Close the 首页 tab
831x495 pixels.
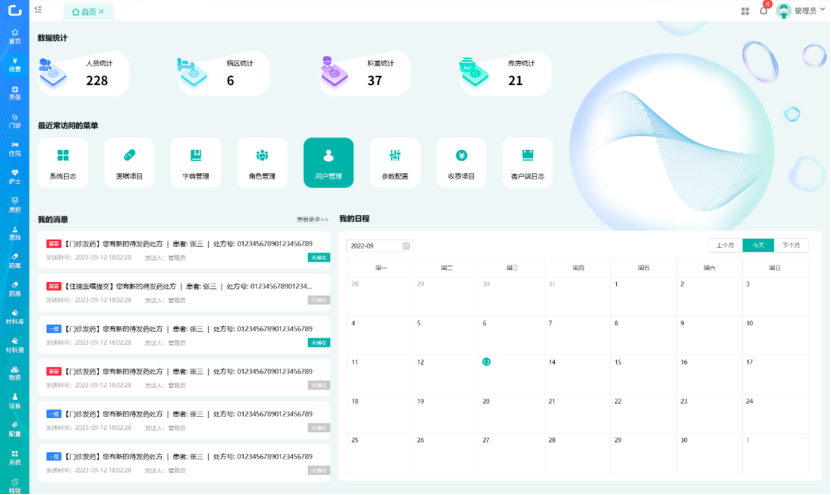tap(101, 11)
